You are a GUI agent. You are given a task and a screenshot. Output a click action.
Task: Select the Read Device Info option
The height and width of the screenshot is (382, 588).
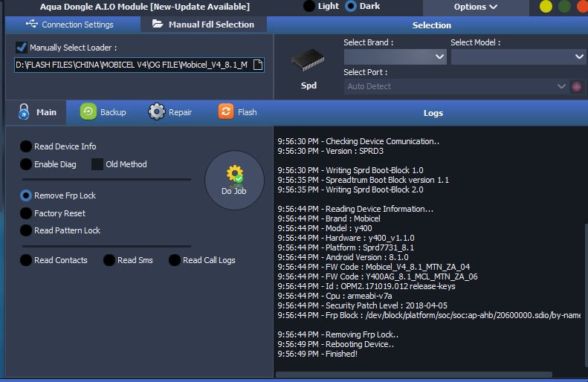(25, 146)
